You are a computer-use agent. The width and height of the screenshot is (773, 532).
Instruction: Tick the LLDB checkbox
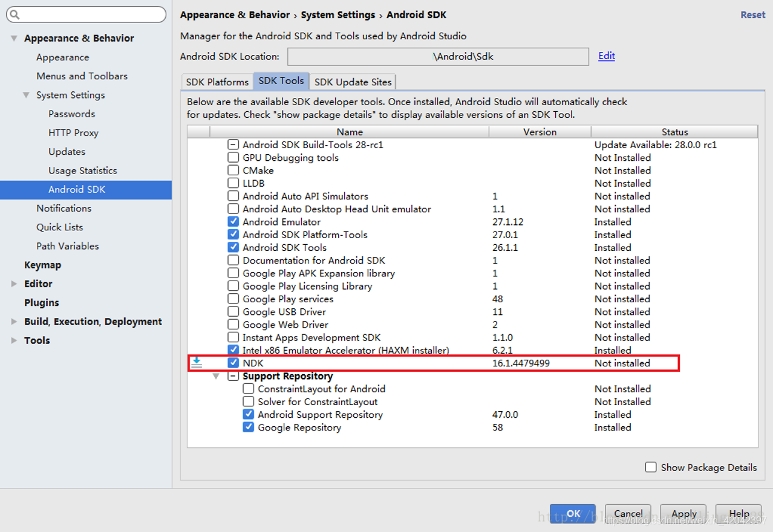click(233, 183)
